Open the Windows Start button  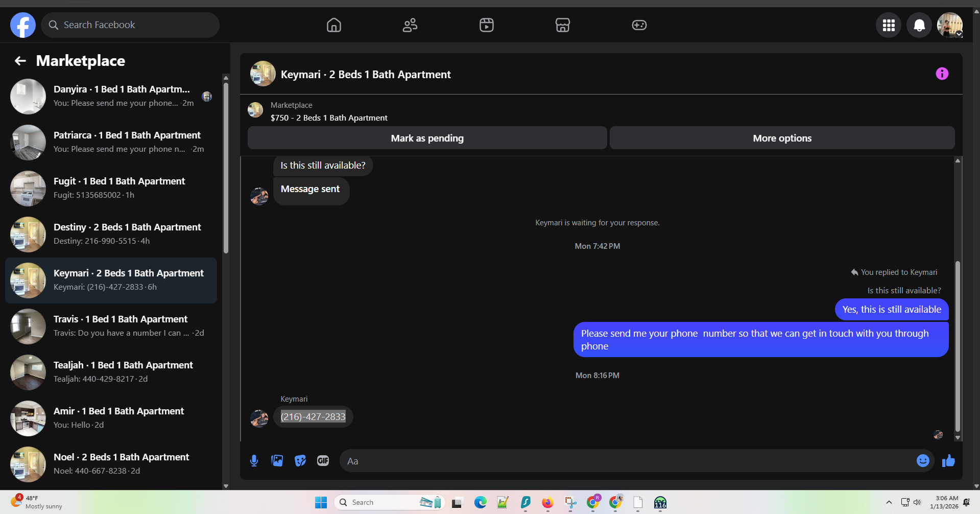(321, 503)
